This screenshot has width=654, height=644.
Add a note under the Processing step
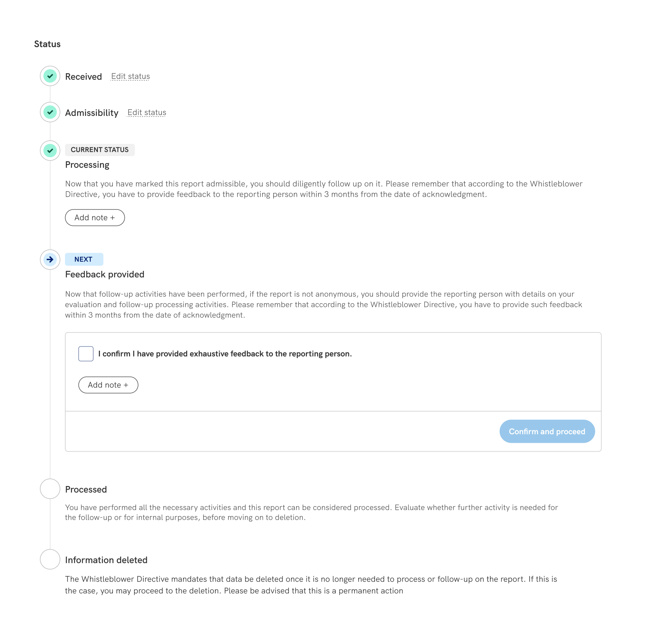(x=95, y=217)
